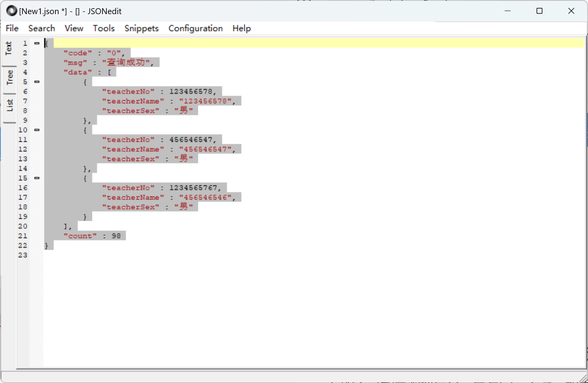Click the value 456546547 on line 11
This screenshot has width=588, height=383.
191,140
